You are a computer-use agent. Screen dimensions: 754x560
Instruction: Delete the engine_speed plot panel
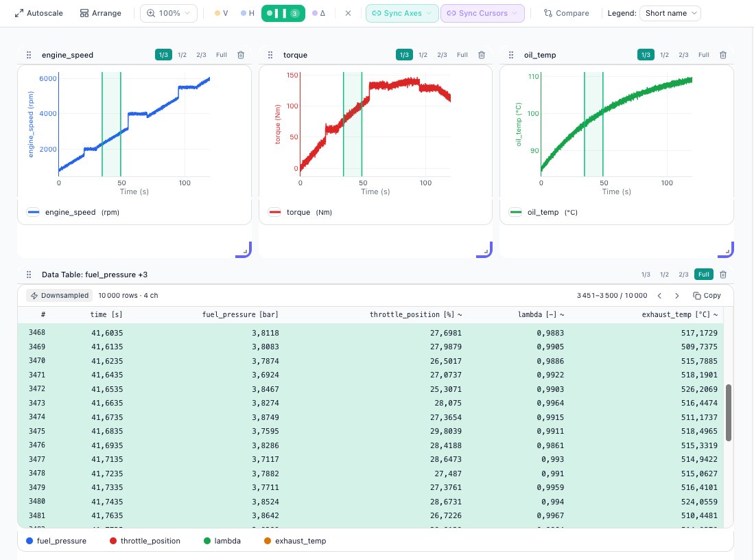pyautogui.click(x=240, y=55)
